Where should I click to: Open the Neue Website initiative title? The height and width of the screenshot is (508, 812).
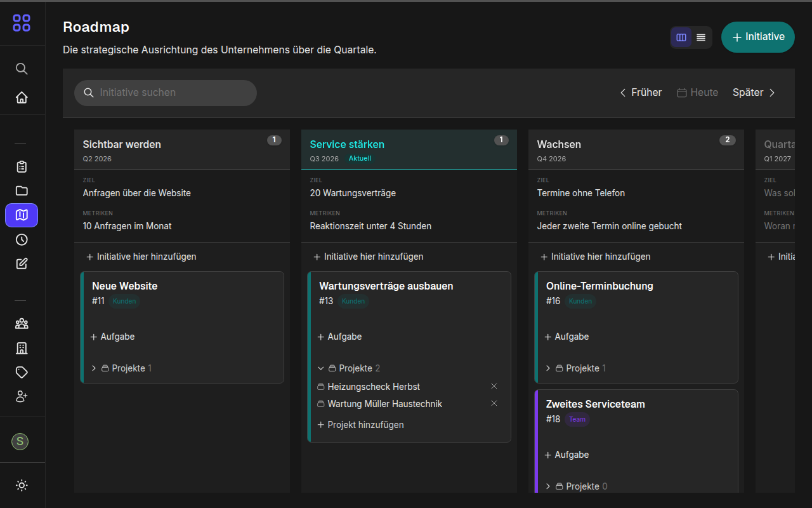[124, 286]
